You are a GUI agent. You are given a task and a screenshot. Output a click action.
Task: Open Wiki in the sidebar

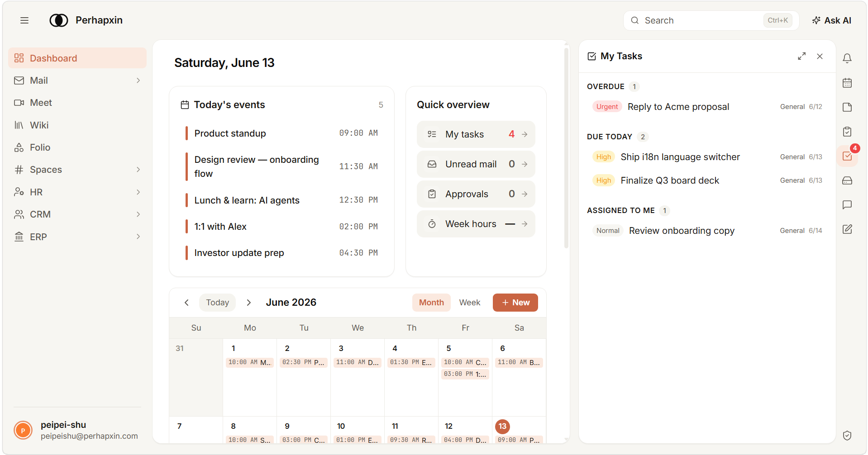point(77,125)
